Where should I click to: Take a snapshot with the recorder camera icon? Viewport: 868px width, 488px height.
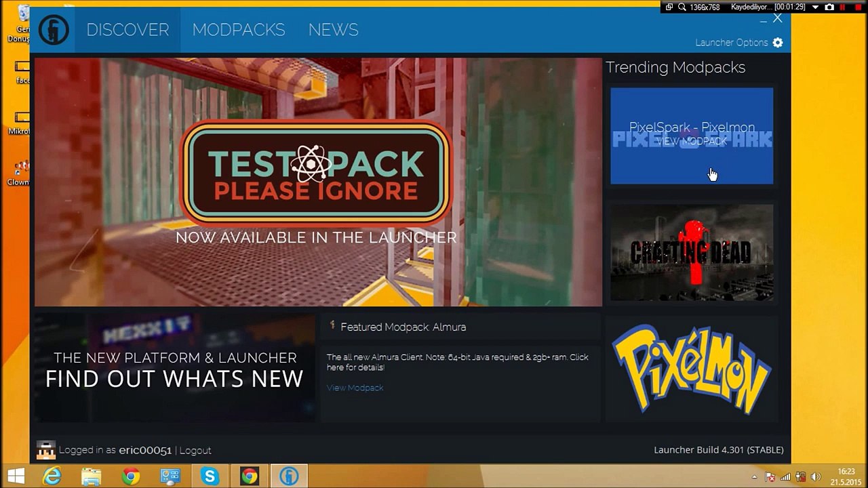(x=829, y=7)
